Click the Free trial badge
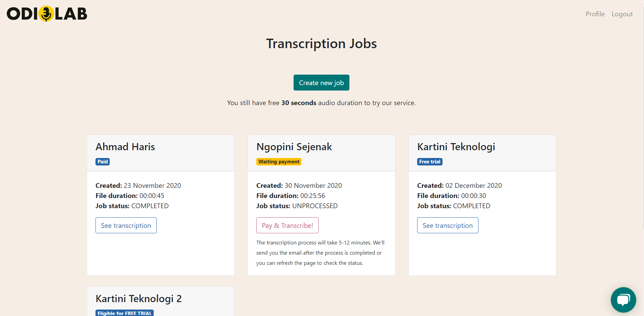This screenshot has width=644, height=316. [430, 162]
